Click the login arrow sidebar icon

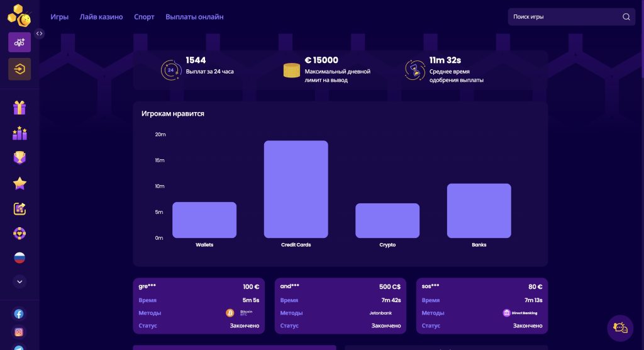pos(19,69)
